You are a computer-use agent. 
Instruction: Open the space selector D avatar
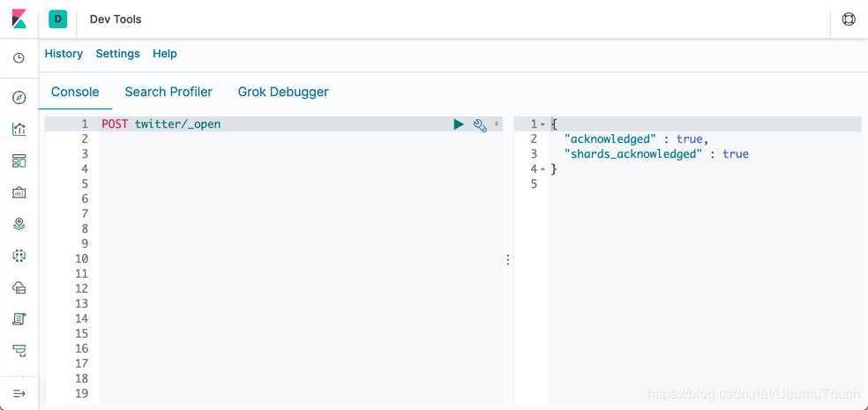57,19
